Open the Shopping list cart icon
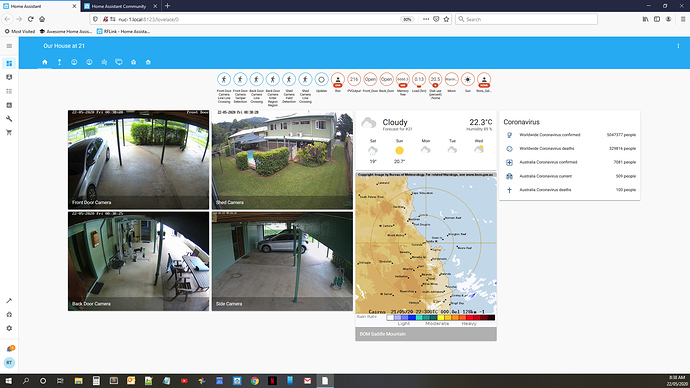 (x=9, y=132)
